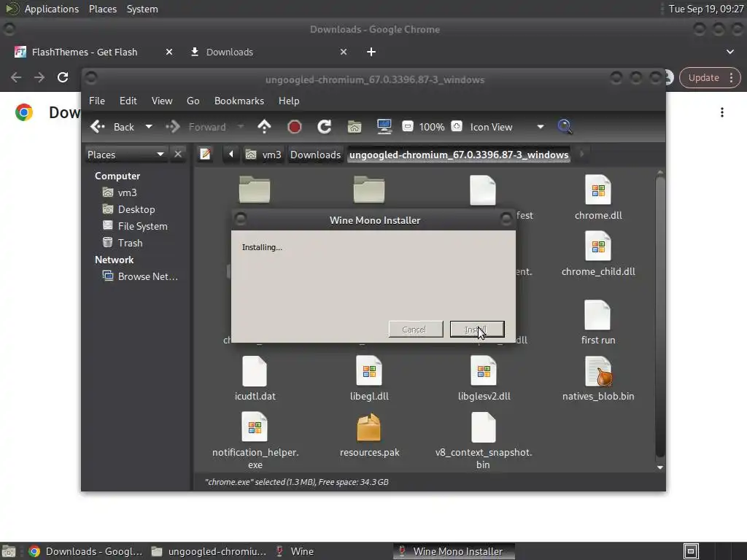747x560 pixels.
Task: Close the Places sidebar pane
Action: (x=178, y=155)
